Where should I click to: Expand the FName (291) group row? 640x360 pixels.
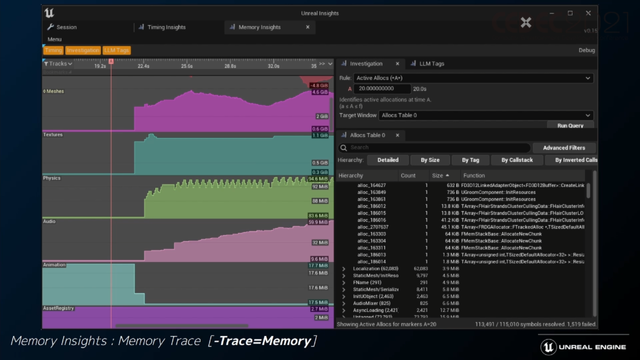pos(344,282)
